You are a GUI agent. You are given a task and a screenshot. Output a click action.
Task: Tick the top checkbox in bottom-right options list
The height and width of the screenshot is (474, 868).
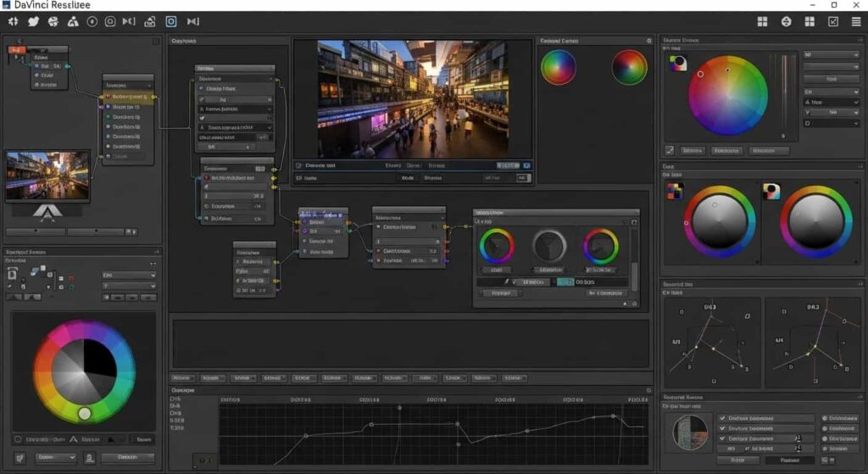722,418
